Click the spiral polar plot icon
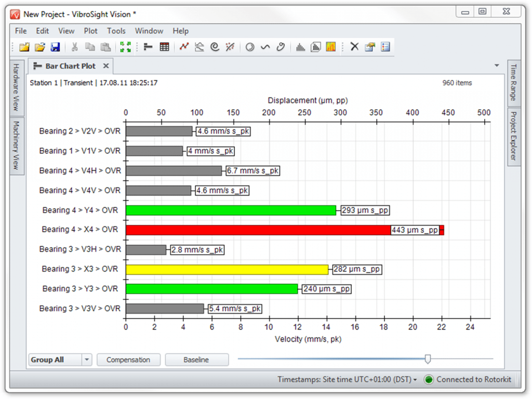 click(x=214, y=47)
